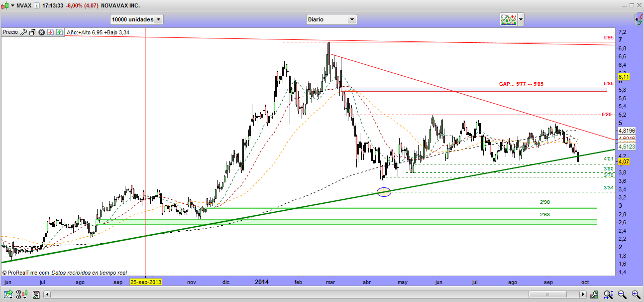644x302 pixels.
Task: Click the 6,11 price cursor label
Action: (x=624, y=77)
